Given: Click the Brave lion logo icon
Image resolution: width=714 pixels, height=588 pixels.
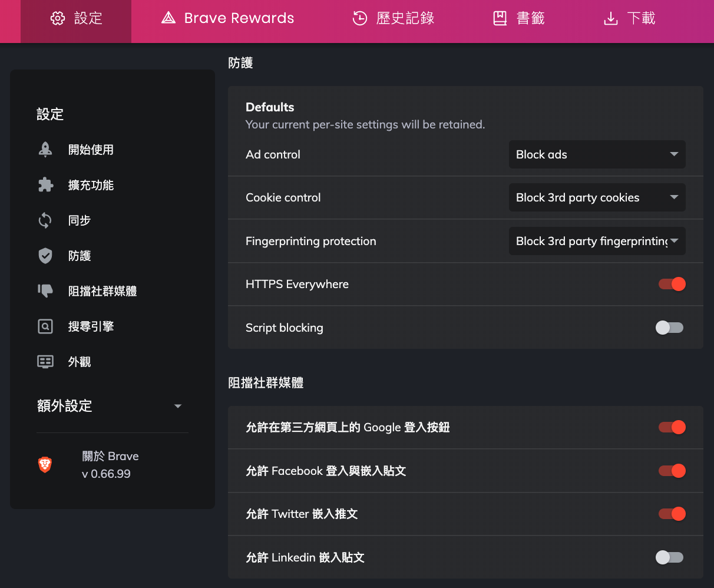Looking at the screenshot, I should 45,465.
